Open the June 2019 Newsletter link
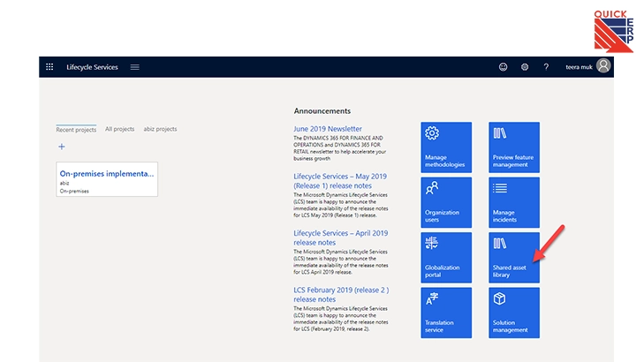644x362 pixels. coord(328,129)
